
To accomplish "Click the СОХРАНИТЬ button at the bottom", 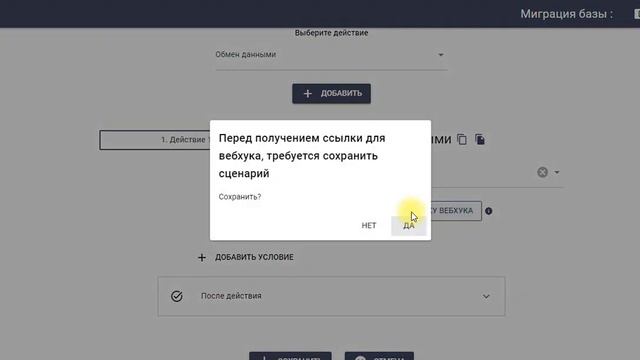I will click(290, 356).
